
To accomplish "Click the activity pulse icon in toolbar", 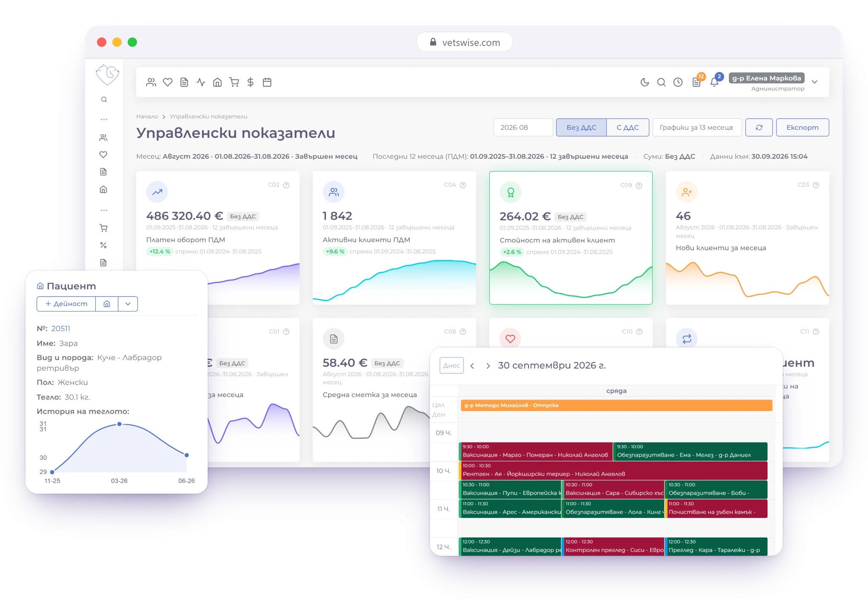I will (x=201, y=82).
